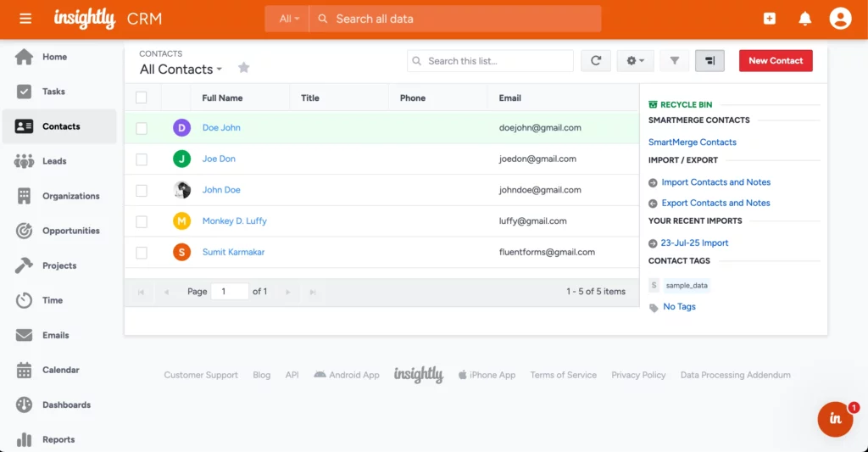Favorite the All Contacts list star

pyautogui.click(x=243, y=68)
